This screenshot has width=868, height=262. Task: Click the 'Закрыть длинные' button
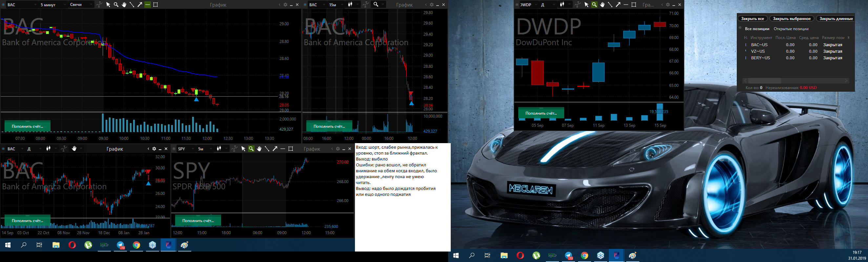[x=836, y=19]
